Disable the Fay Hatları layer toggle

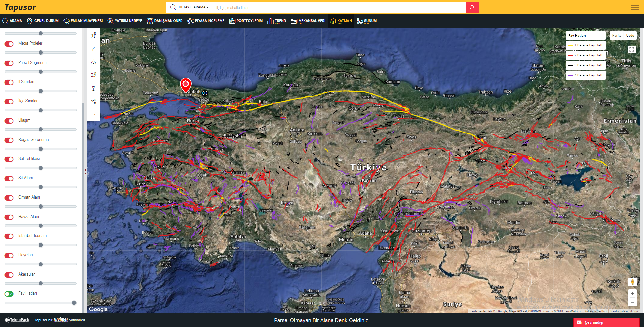[9, 294]
